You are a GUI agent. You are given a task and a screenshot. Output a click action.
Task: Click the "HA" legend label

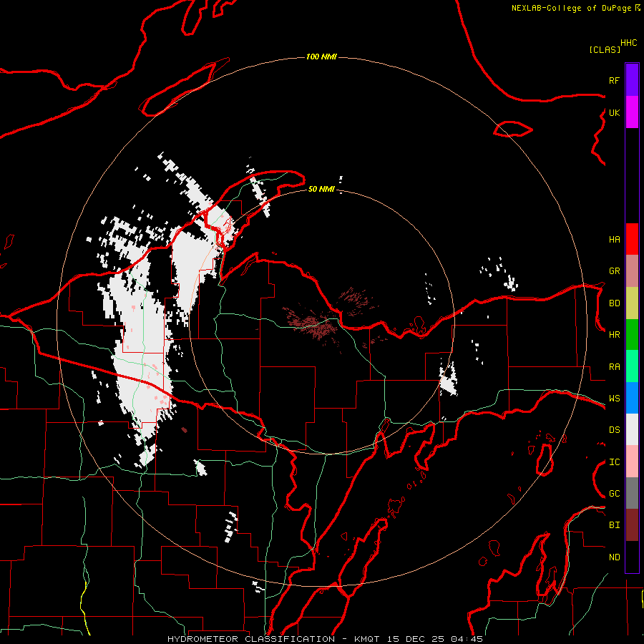pyautogui.click(x=614, y=239)
